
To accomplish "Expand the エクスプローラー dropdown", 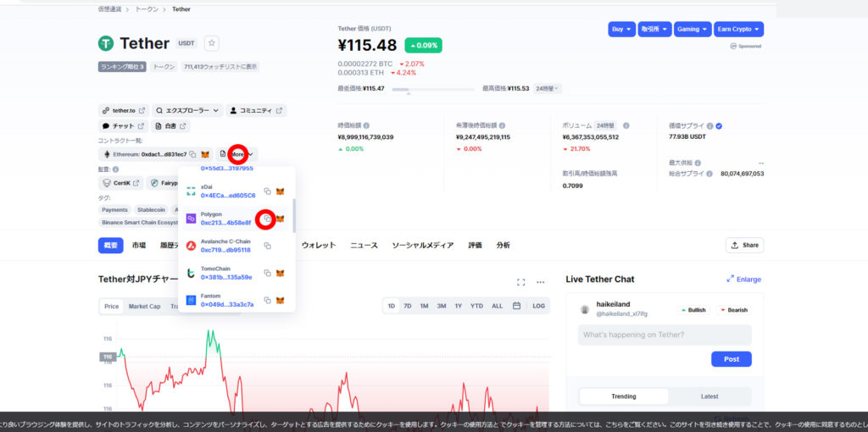I will pyautogui.click(x=187, y=111).
